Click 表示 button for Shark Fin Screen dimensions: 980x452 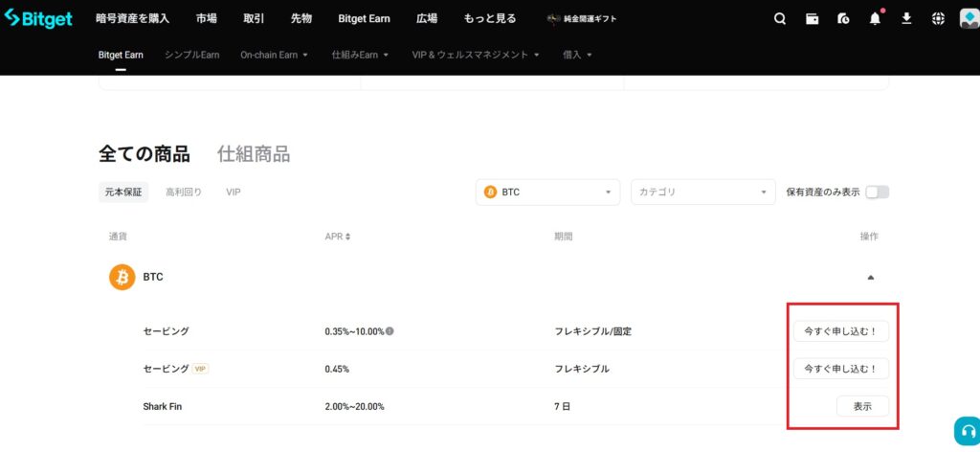862,406
